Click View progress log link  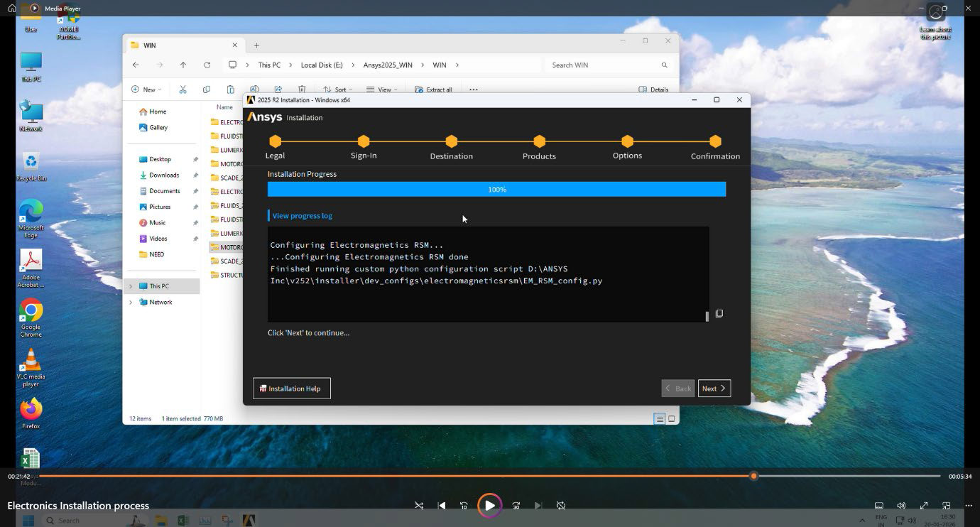pyautogui.click(x=302, y=216)
